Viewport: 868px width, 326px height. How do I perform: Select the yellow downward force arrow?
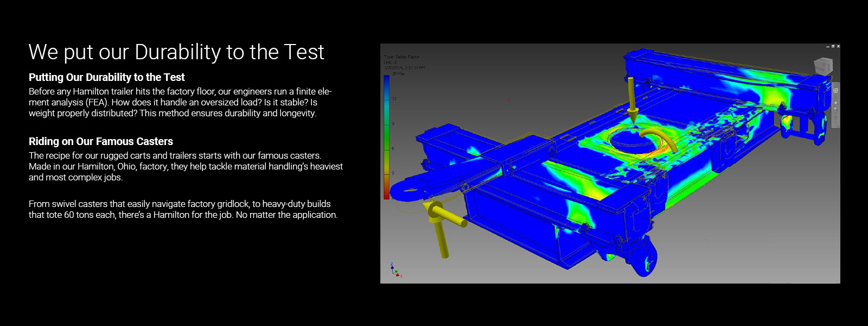tap(631, 99)
